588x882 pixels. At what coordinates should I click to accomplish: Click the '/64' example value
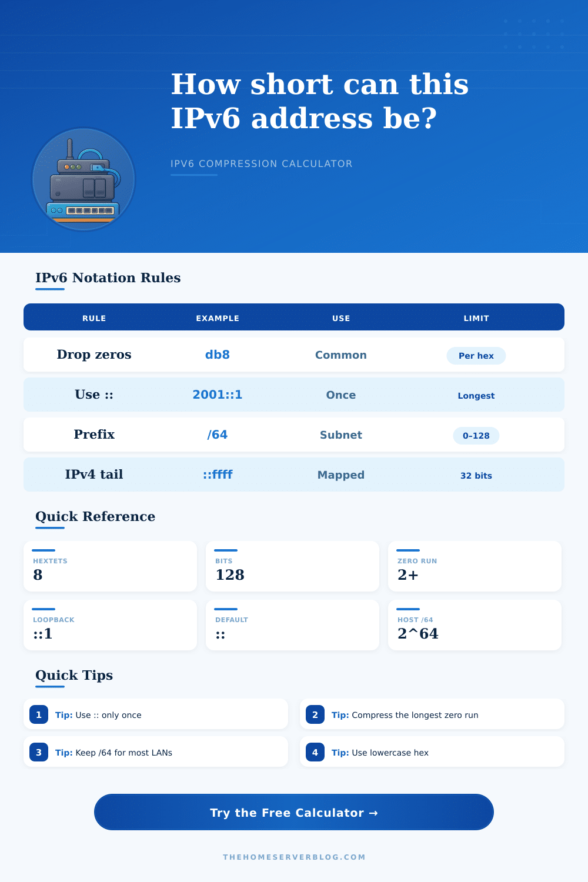[x=218, y=435]
